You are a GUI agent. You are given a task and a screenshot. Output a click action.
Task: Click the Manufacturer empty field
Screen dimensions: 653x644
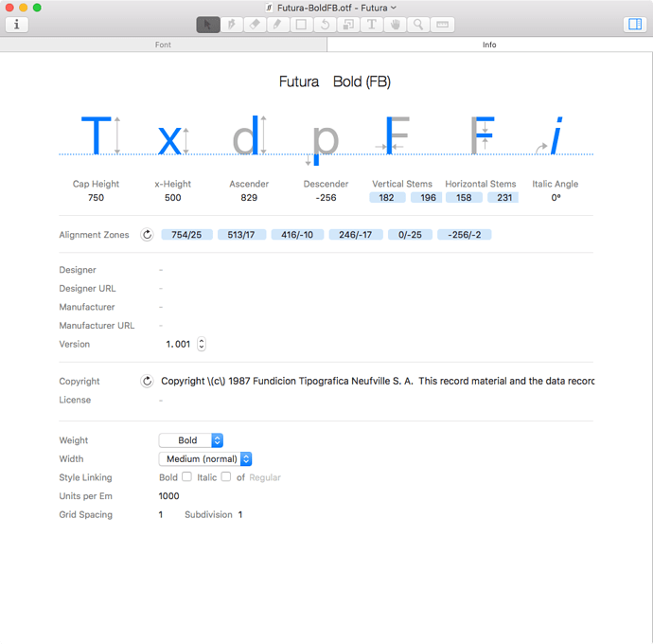[161, 307]
